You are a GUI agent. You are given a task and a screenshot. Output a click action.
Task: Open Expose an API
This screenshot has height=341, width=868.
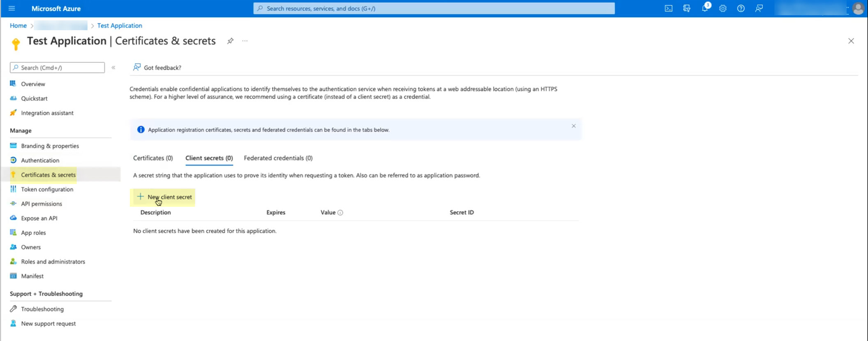pos(39,218)
